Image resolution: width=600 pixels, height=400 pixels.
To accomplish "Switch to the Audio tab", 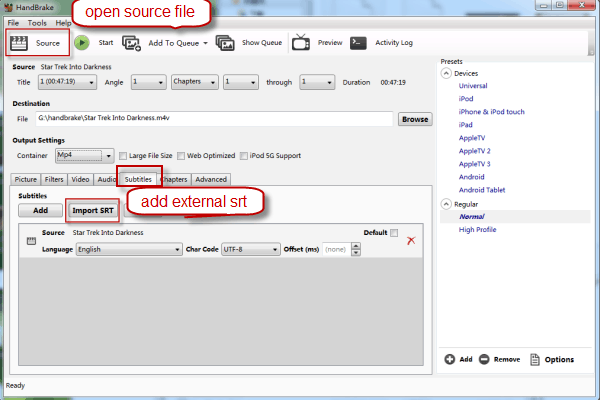I will click(106, 179).
